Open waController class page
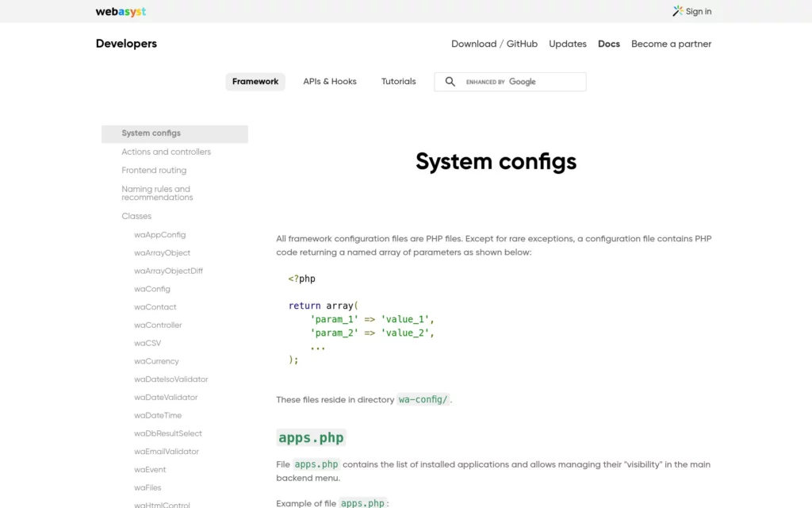Viewport: 812px width, 508px height. pyautogui.click(x=158, y=325)
